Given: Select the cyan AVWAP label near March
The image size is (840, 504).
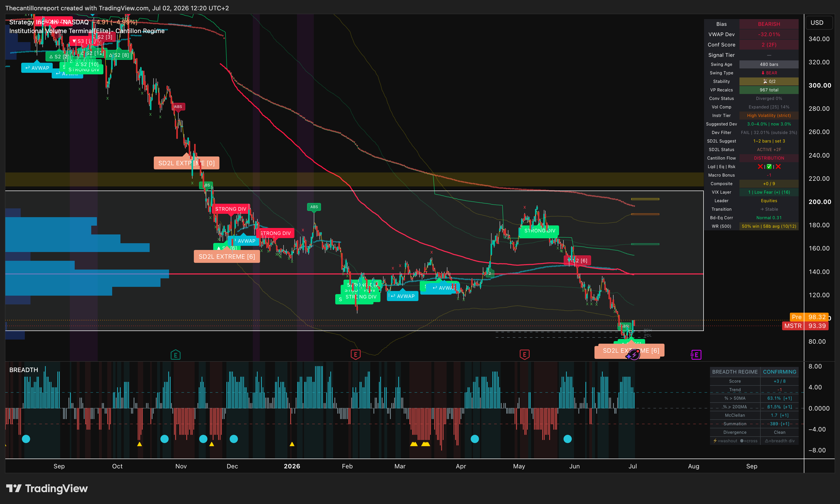Looking at the screenshot, I should (402, 296).
